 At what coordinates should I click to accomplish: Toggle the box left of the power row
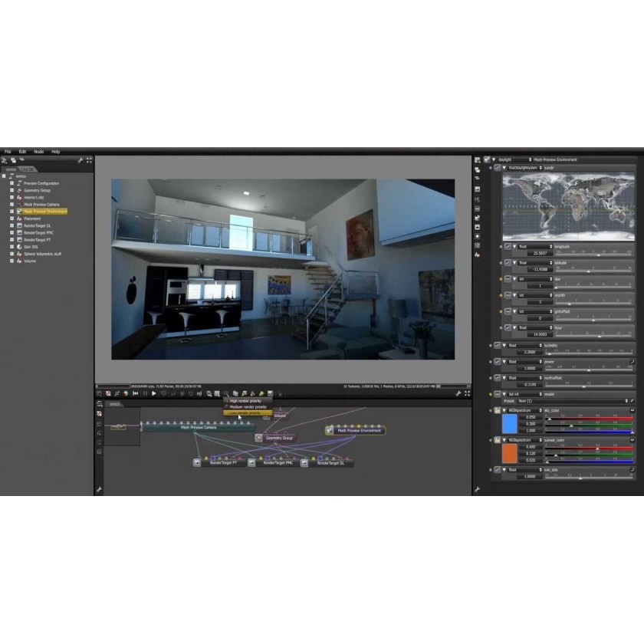coord(498,361)
